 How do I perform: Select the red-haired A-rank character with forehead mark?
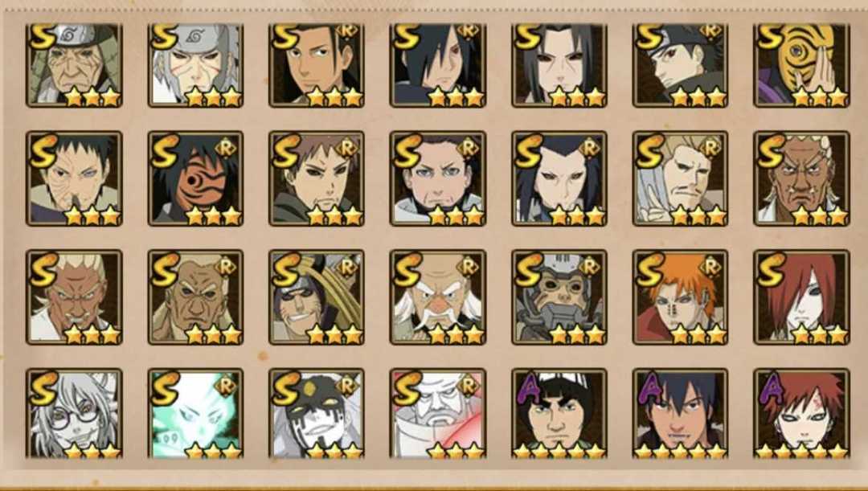801,414
